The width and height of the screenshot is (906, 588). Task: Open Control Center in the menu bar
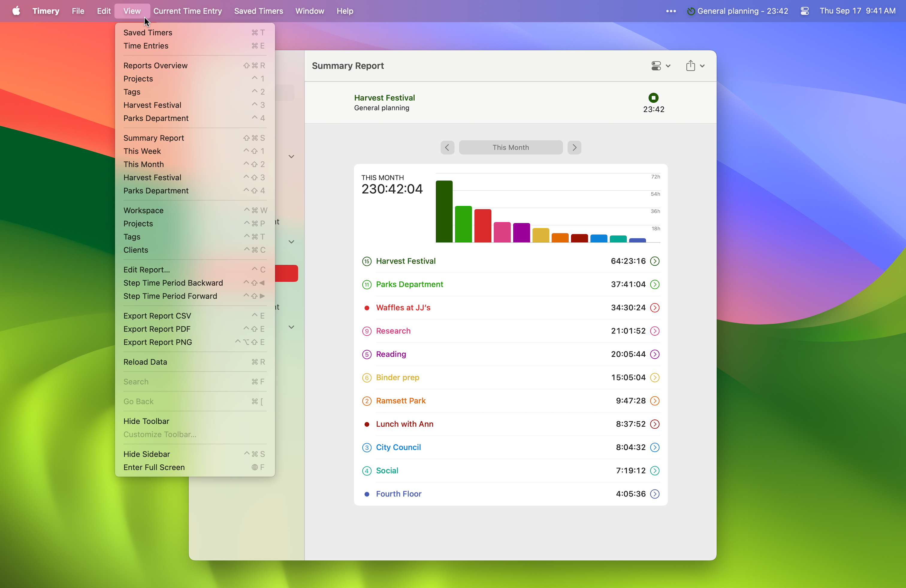804,11
